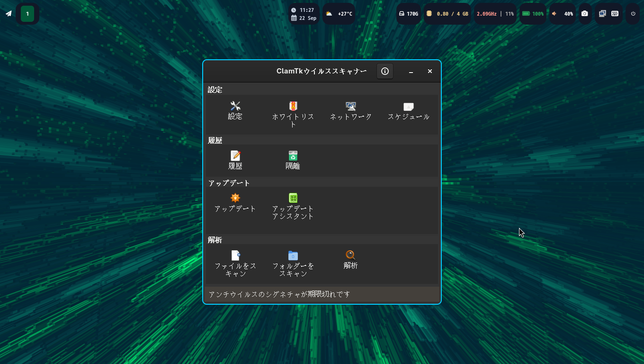This screenshot has width=644, height=364.
Task: Click the 170G disk usage indicator
Action: (x=409, y=14)
